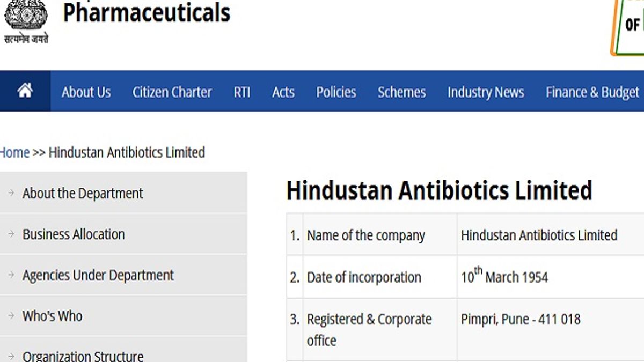Open Industry News from navigation bar

486,92
